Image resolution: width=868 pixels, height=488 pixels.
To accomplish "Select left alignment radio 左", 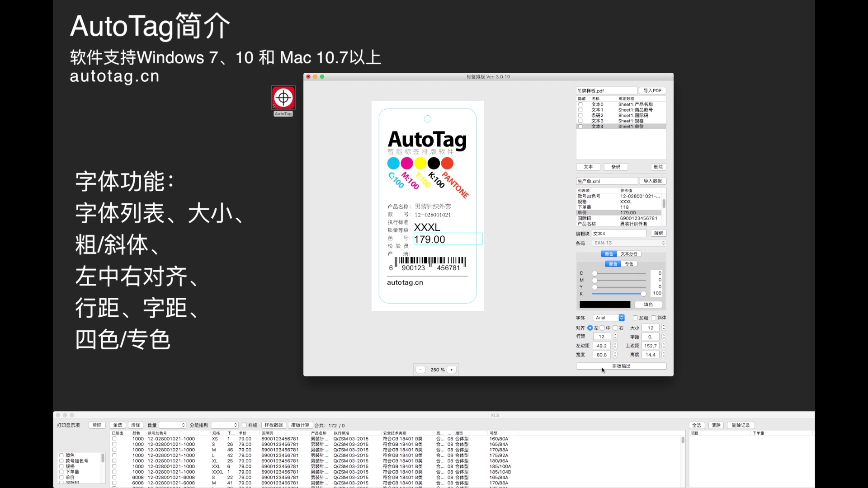I will click(590, 328).
